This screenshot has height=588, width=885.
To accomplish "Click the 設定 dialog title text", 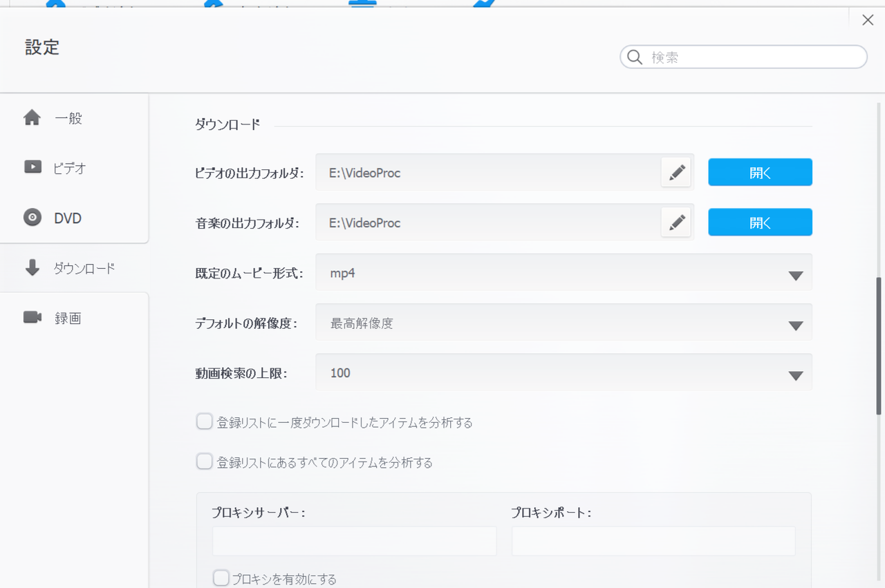I will 42,47.
